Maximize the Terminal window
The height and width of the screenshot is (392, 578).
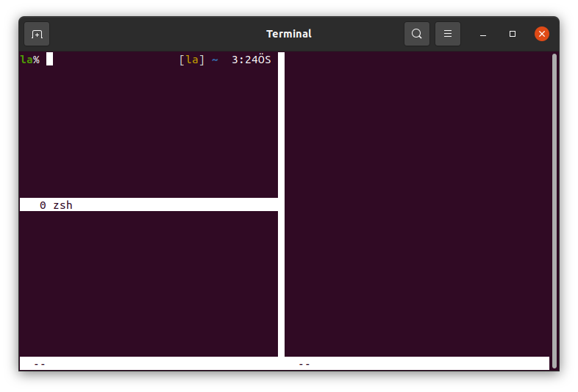coord(513,34)
